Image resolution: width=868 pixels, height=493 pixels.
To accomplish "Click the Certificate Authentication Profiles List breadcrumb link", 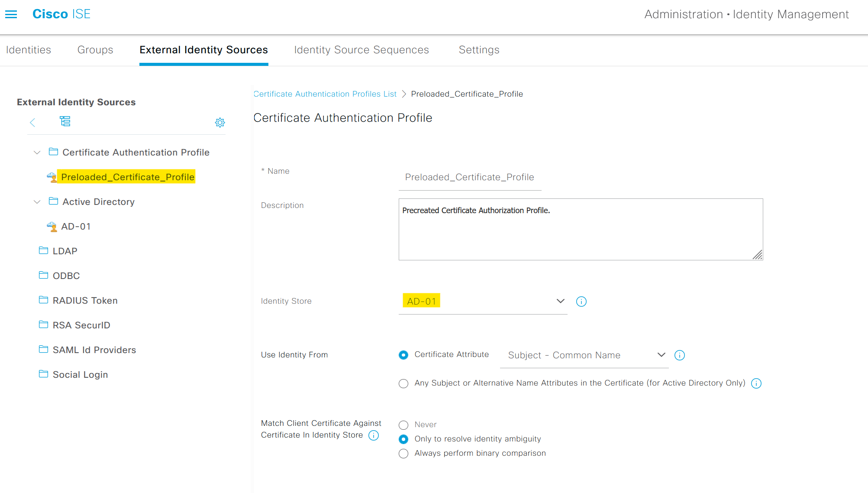I will tap(325, 94).
